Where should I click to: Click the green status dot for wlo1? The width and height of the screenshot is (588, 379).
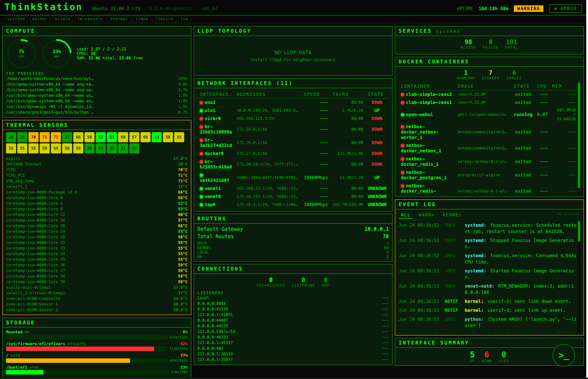click(x=201, y=111)
